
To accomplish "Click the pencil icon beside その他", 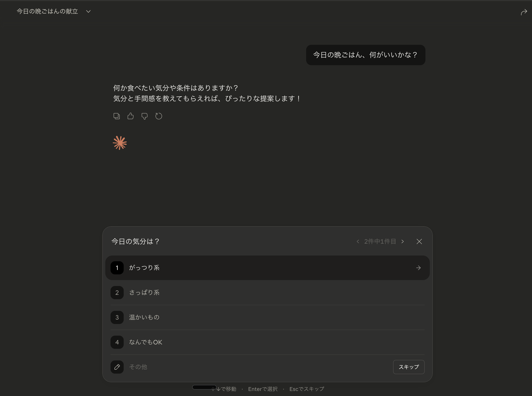I will [117, 367].
